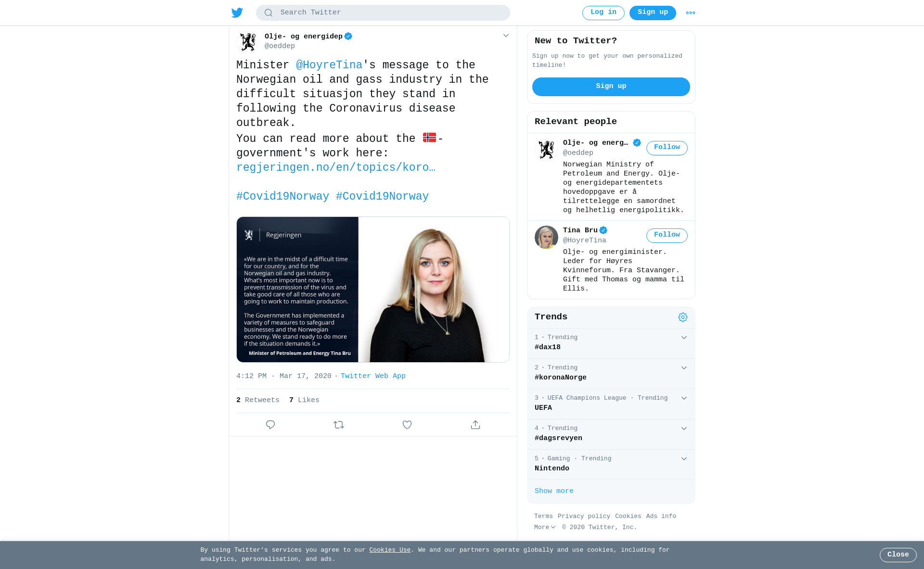This screenshot has width=924, height=569.
Task: Focus the Search Twitter field
Action: pos(383,13)
